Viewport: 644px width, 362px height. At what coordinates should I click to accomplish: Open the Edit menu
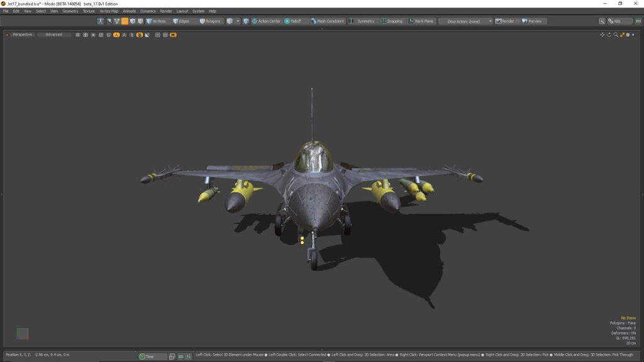coord(16,11)
